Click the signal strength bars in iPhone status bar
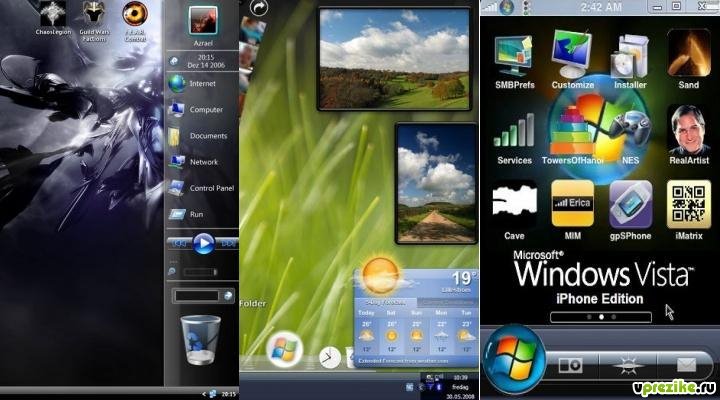720x400 pixels. click(x=490, y=7)
